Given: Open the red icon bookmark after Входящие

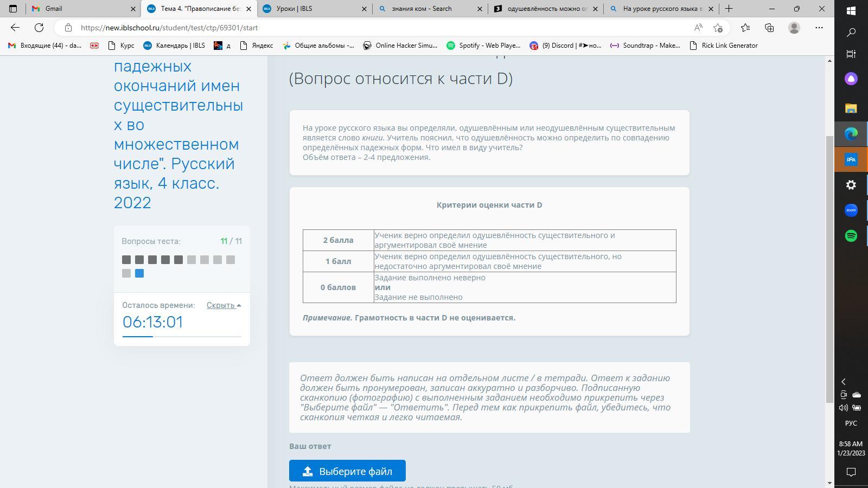Looking at the screenshot, I should (94, 46).
